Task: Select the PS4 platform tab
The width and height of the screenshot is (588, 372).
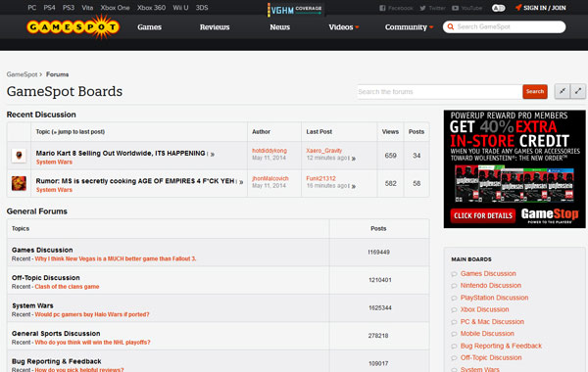Action: (49, 8)
